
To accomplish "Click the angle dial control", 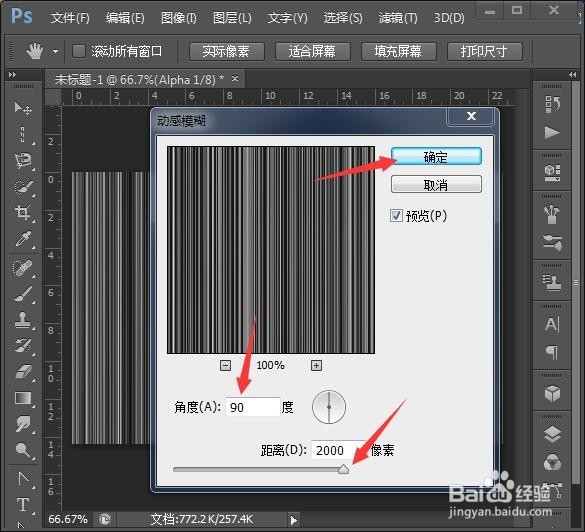I will tap(329, 407).
